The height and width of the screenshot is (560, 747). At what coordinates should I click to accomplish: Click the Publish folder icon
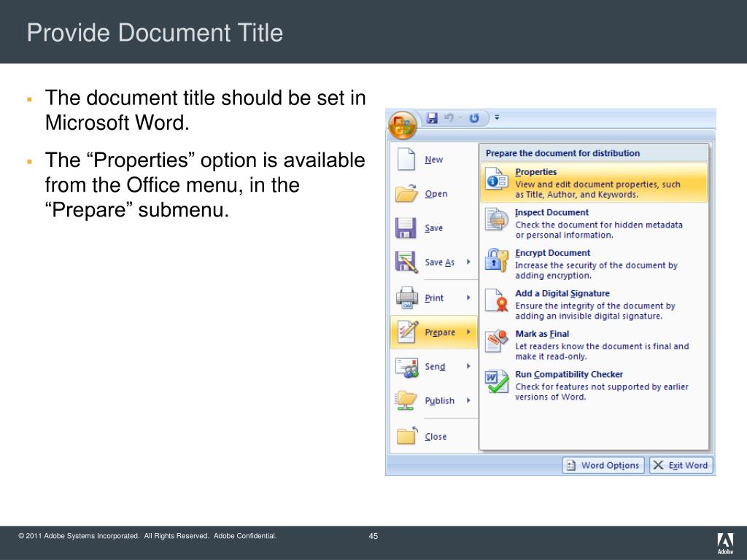click(406, 400)
